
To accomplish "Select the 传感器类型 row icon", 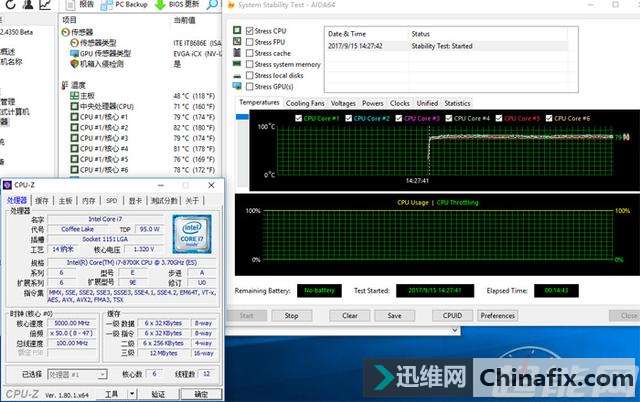I will point(74,42).
